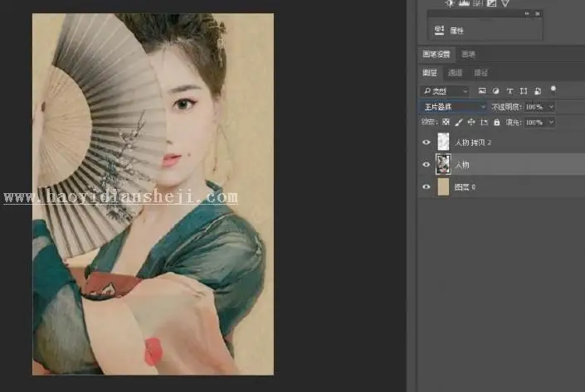Switch to the 通道 tab
Image resolution: width=585 pixels, height=392 pixels.
click(x=456, y=73)
